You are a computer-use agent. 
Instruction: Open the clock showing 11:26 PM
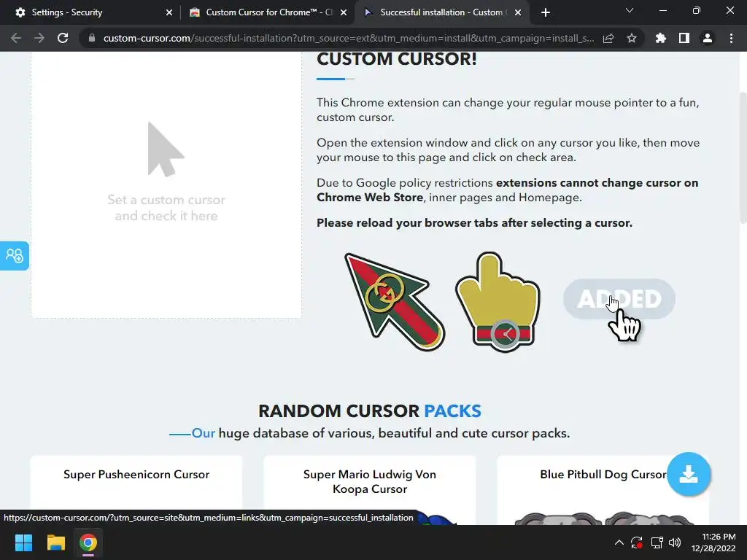pyautogui.click(x=713, y=542)
